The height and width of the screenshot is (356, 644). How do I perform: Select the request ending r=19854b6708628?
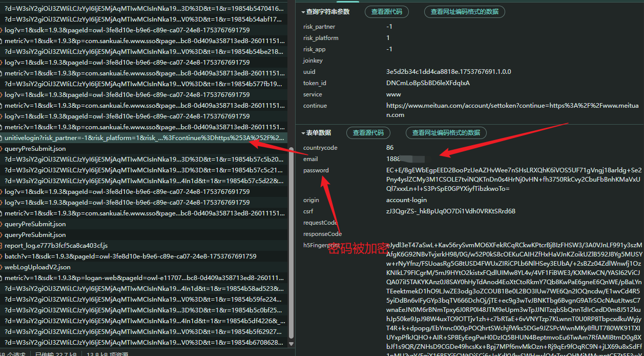tap(143, 343)
